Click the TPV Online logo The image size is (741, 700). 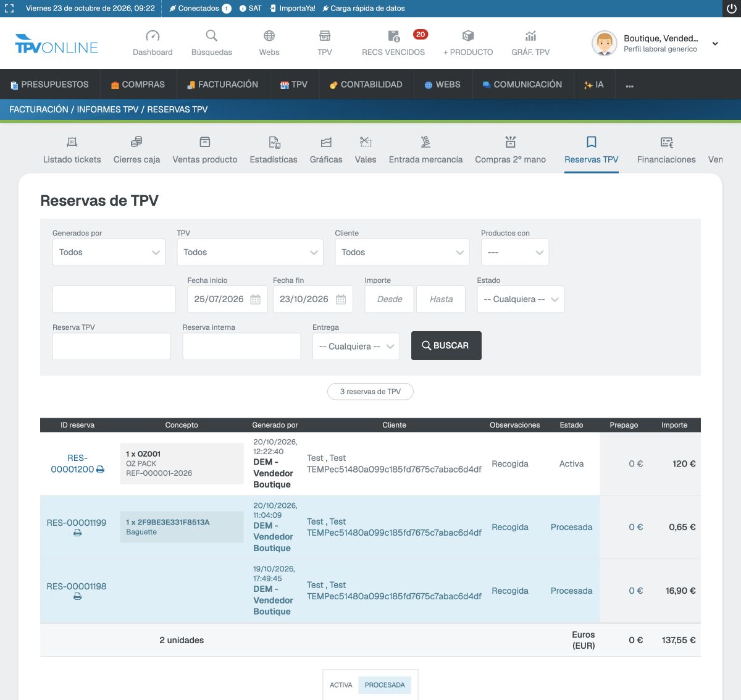(56, 44)
